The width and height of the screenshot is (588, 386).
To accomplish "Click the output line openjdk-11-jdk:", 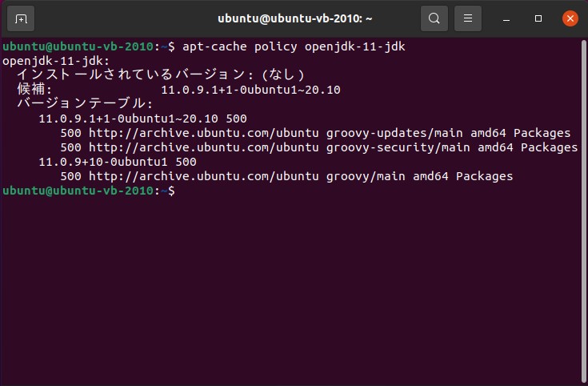I will click(x=56, y=61).
